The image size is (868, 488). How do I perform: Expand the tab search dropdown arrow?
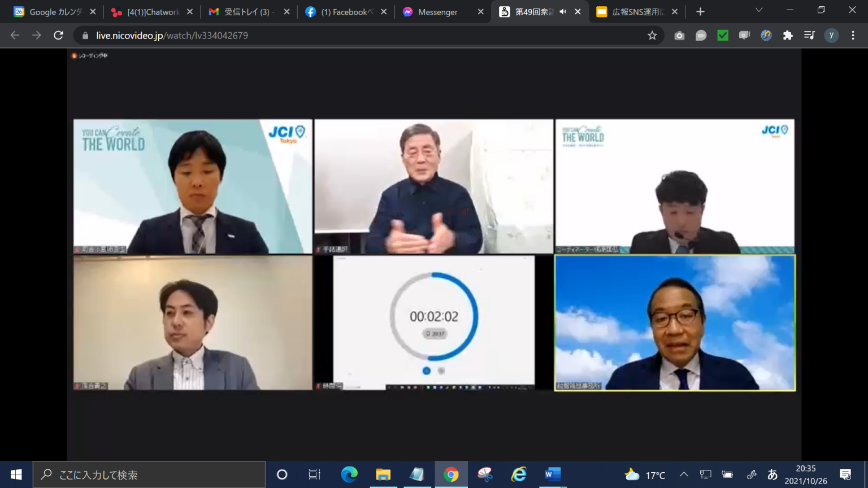[759, 11]
